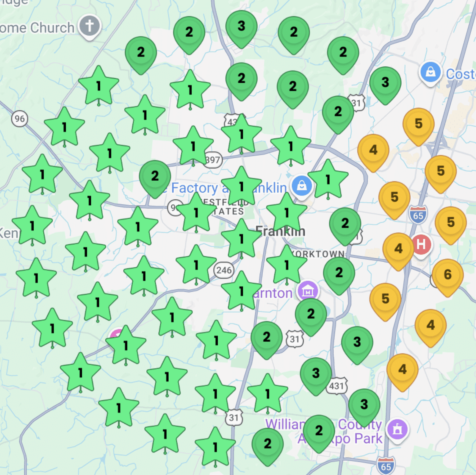Open the Costco place label text

coord(460,74)
